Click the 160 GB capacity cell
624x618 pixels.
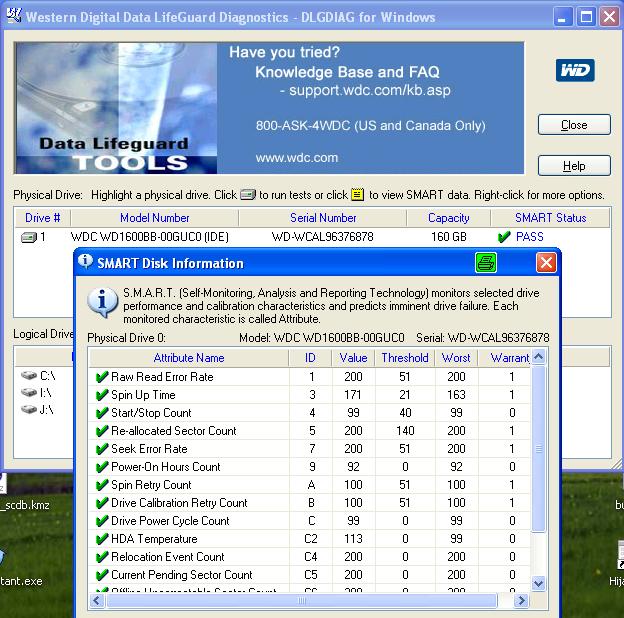448,237
